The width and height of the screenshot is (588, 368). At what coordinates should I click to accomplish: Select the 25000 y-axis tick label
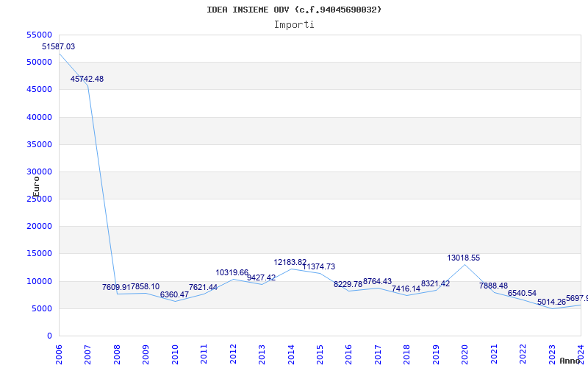point(40,199)
